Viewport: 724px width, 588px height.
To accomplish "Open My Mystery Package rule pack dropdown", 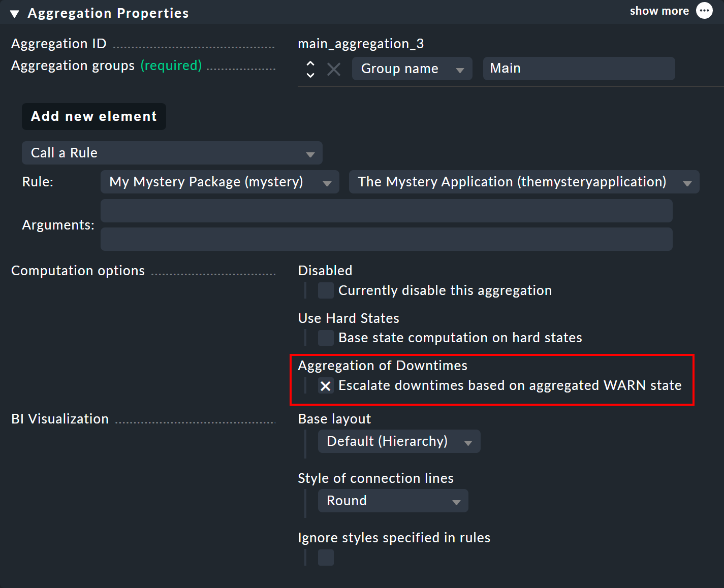I will [219, 182].
